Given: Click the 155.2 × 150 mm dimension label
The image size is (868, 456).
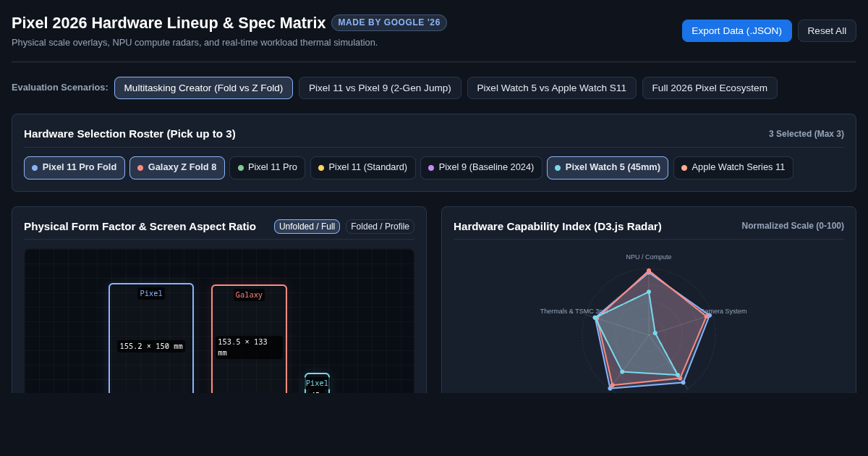Looking at the screenshot, I should pyautogui.click(x=151, y=346).
